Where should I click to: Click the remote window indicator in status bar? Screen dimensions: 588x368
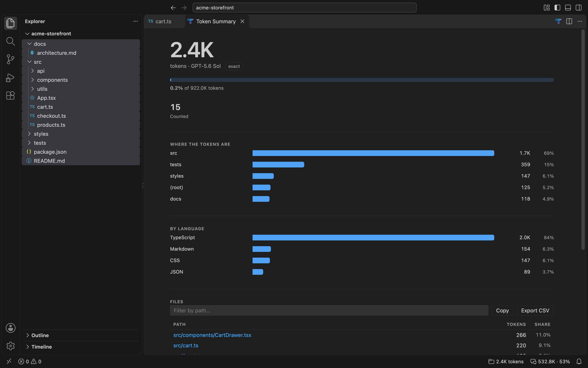[9, 361]
